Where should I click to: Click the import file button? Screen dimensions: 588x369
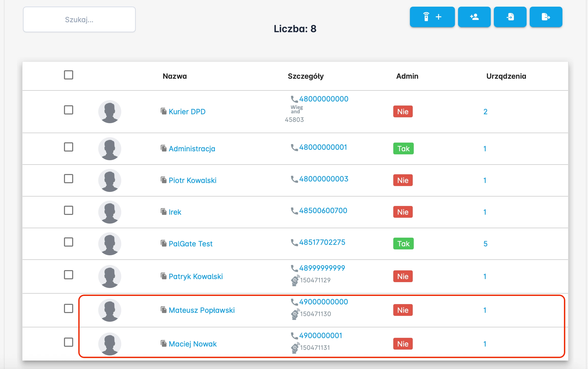[510, 17]
